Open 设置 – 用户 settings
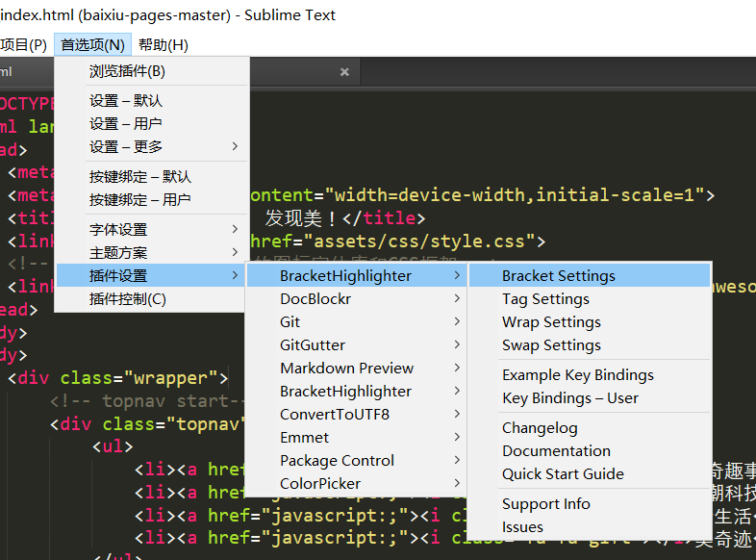This screenshot has height=560, width=756. tap(126, 123)
